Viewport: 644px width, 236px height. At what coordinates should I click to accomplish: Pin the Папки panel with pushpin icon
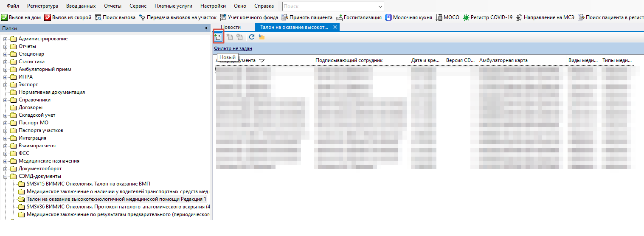[x=206, y=28]
